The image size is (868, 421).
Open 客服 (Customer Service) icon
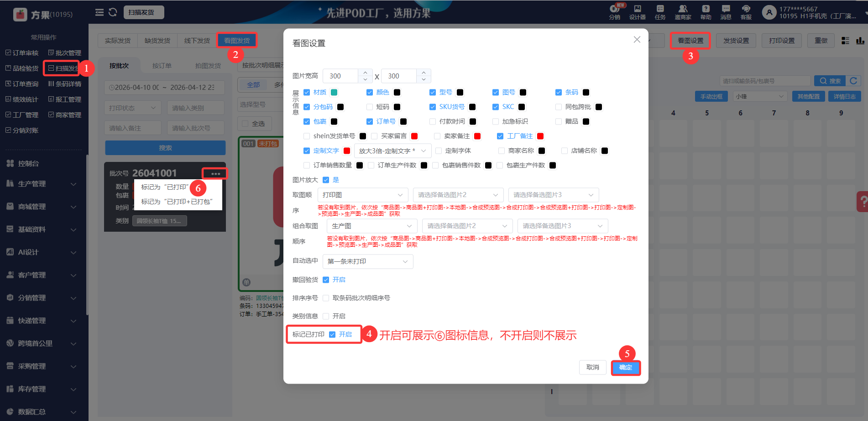746,12
